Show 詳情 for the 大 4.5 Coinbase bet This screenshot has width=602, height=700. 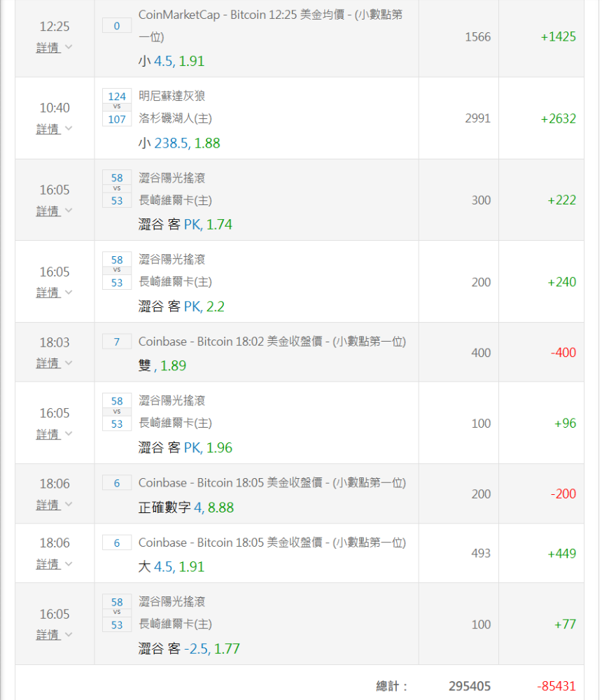(x=48, y=564)
